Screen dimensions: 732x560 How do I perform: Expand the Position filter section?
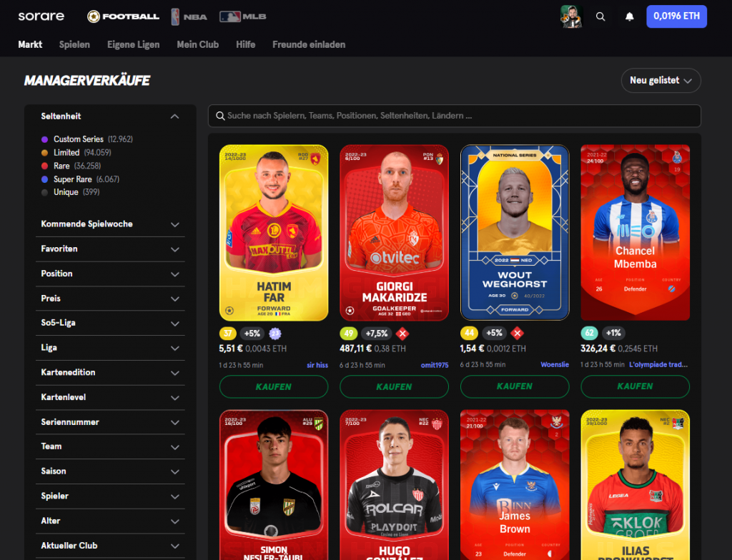(x=110, y=274)
